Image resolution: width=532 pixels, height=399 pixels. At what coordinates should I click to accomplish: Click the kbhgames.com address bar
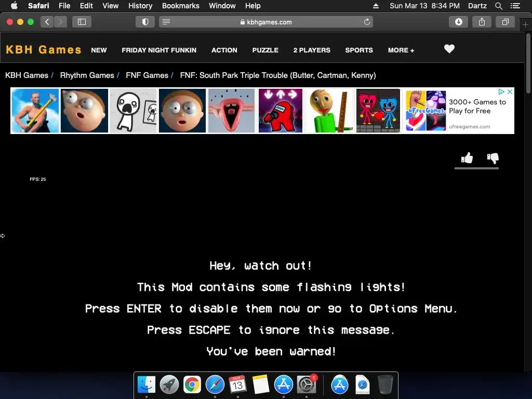point(265,22)
